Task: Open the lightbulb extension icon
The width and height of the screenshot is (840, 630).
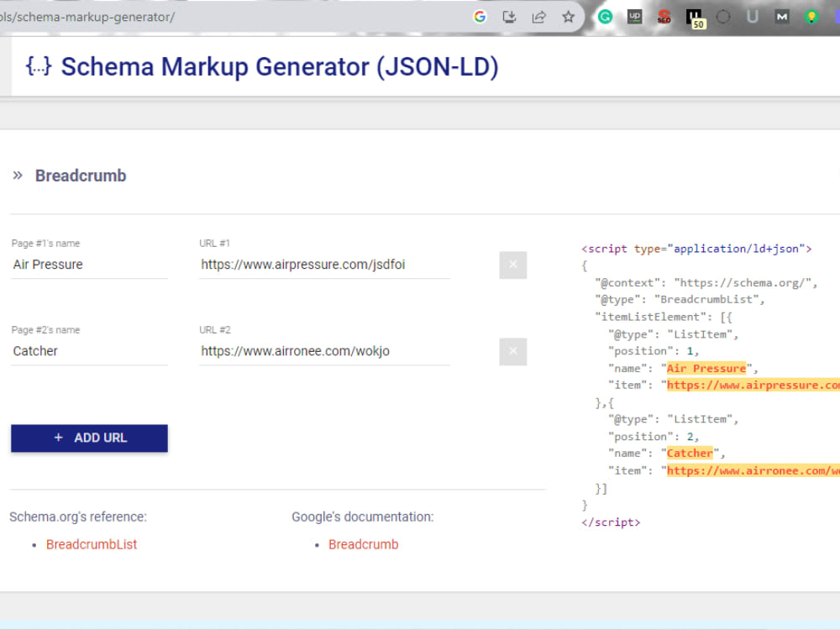Action: 811,17
